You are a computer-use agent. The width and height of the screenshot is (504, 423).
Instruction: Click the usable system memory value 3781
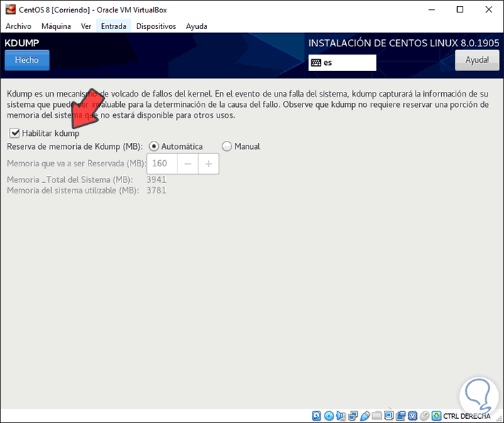click(x=157, y=190)
